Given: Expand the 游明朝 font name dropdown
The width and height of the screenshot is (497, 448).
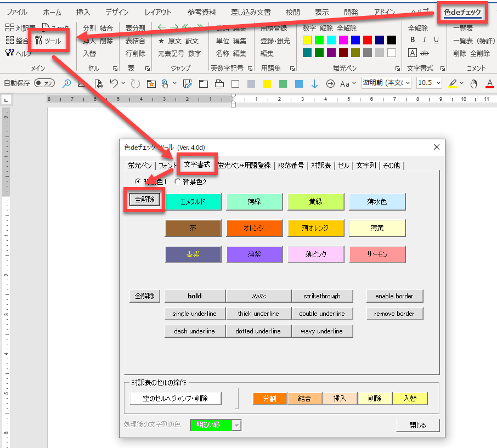Looking at the screenshot, I should pos(406,83).
